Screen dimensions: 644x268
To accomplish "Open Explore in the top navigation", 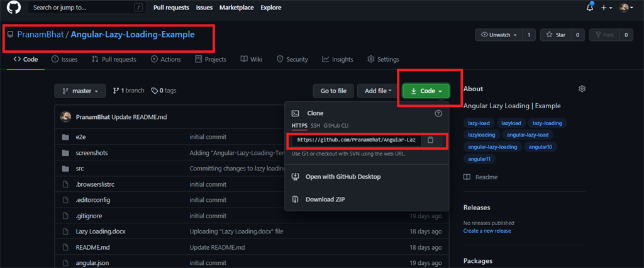I will (271, 8).
